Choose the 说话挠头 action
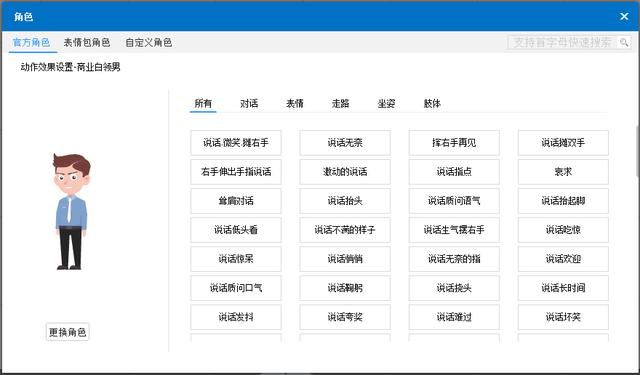The width and height of the screenshot is (640, 375). (x=454, y=288)
